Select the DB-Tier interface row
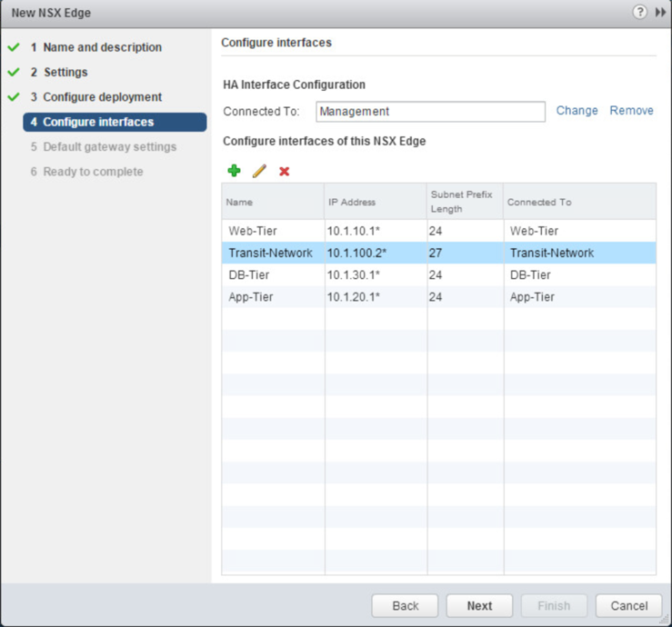The width and height of the screenshot is (672, 627). click(x=438, y=274)
